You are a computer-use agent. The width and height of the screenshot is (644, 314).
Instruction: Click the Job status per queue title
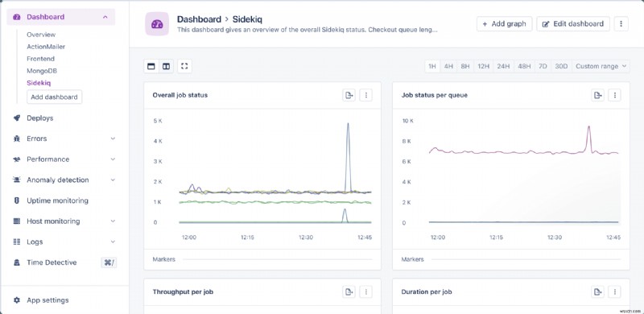pos(435,95)
